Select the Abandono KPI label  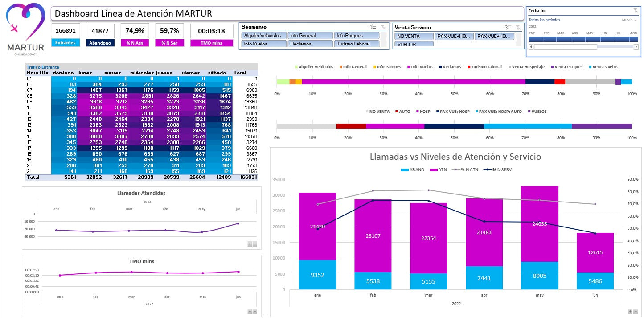100,43
